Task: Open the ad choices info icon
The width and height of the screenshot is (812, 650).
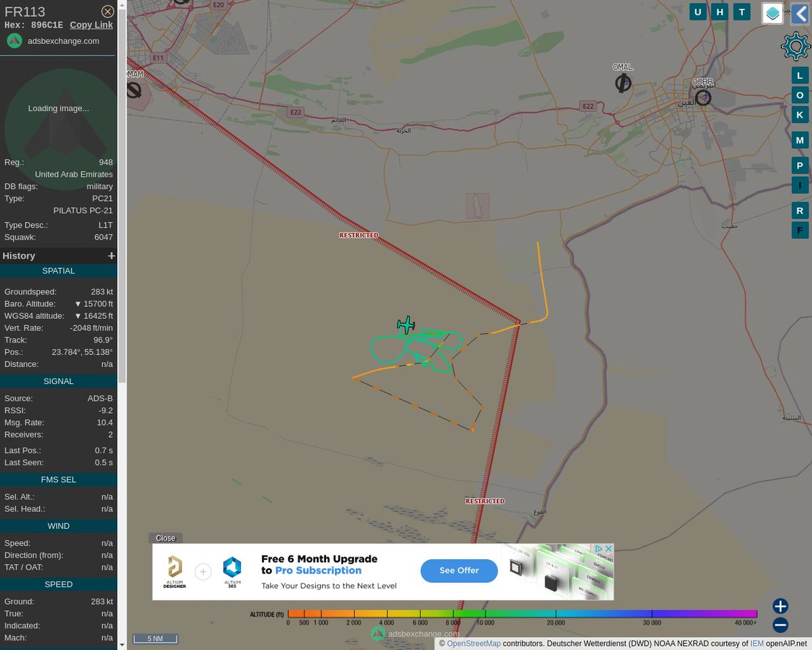Action: click(598, 548)
